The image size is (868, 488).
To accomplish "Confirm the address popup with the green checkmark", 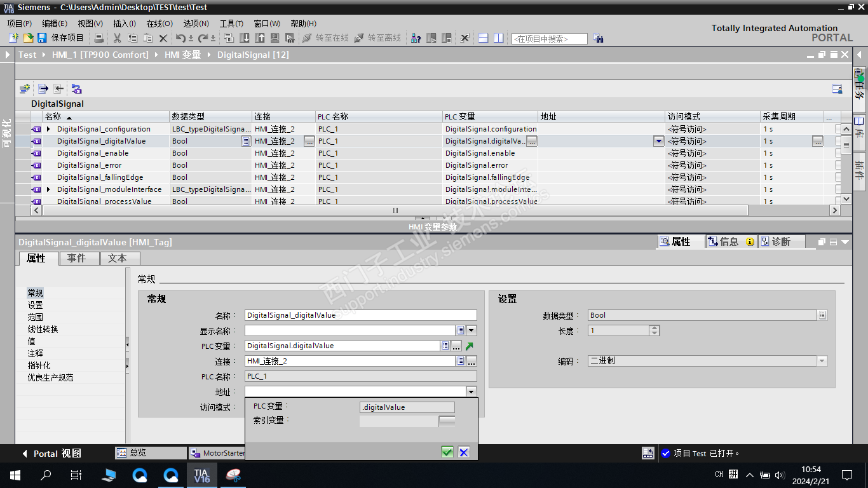I will pos(447,452).
